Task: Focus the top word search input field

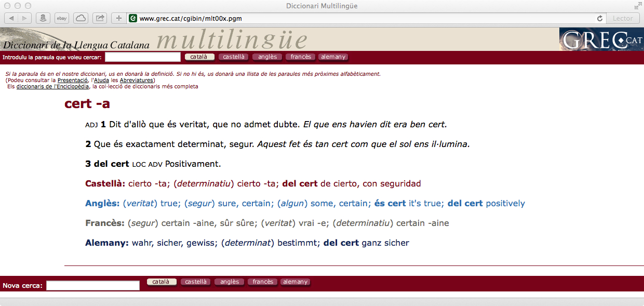Action: tap(142, 57)
